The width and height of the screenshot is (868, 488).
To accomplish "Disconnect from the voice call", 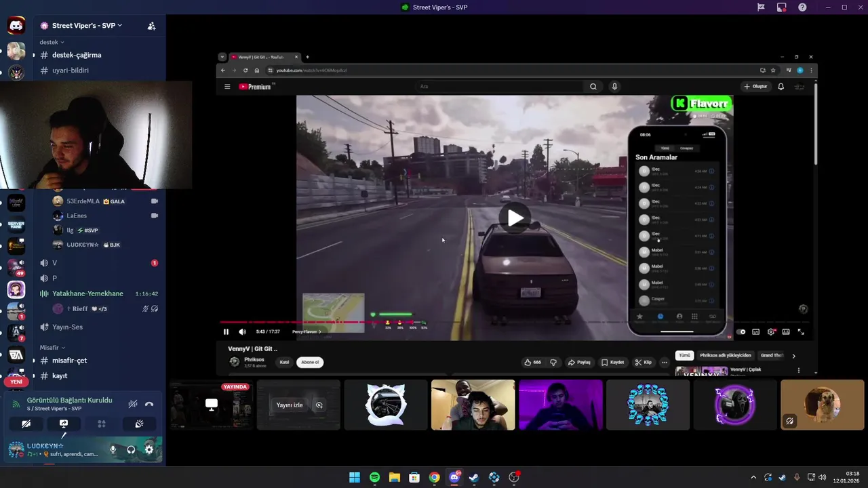I will click(x=149, y=404).
